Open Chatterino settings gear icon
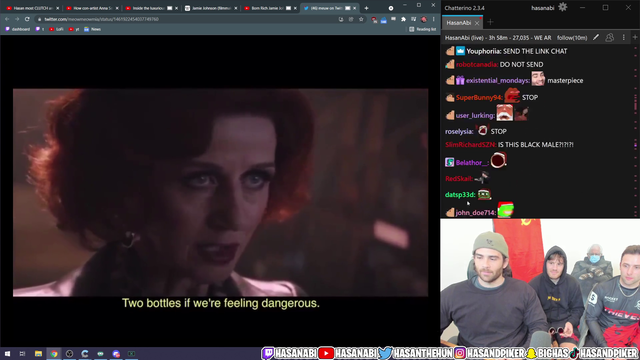The width and height of the screenshot is (640, 360). tap(562, 7)
